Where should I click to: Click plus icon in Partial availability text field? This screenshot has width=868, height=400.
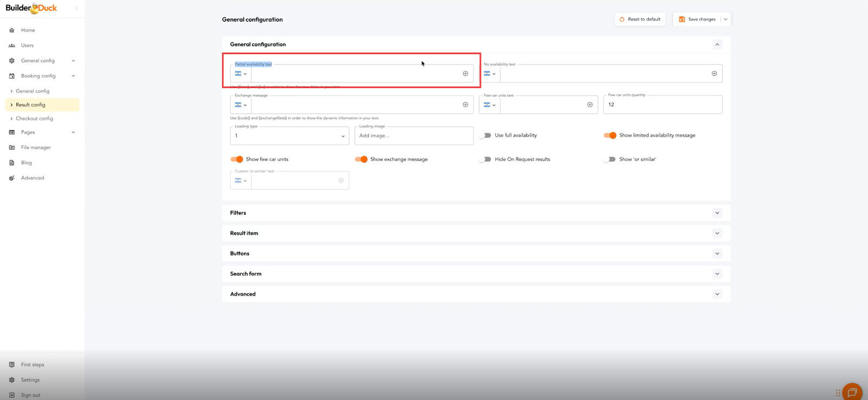465,74
